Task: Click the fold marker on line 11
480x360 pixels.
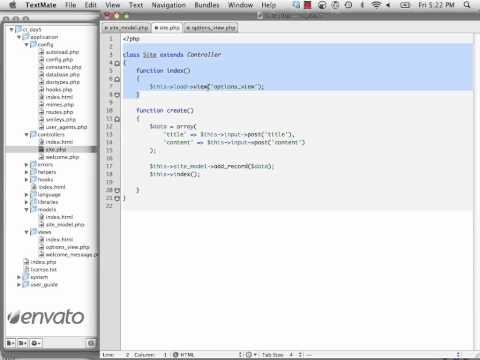Action: [x=117, y=119]
